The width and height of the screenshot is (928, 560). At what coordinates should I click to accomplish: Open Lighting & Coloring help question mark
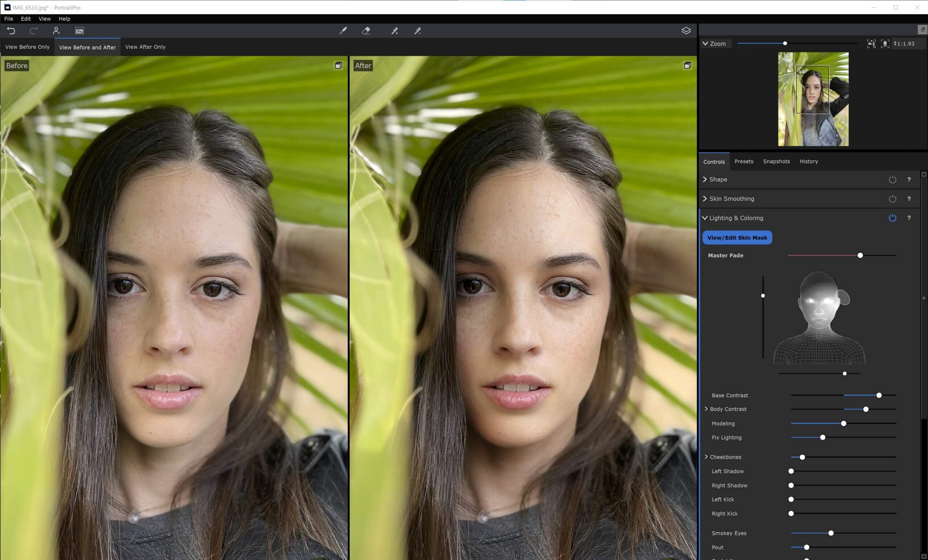[x=909, y=218]
